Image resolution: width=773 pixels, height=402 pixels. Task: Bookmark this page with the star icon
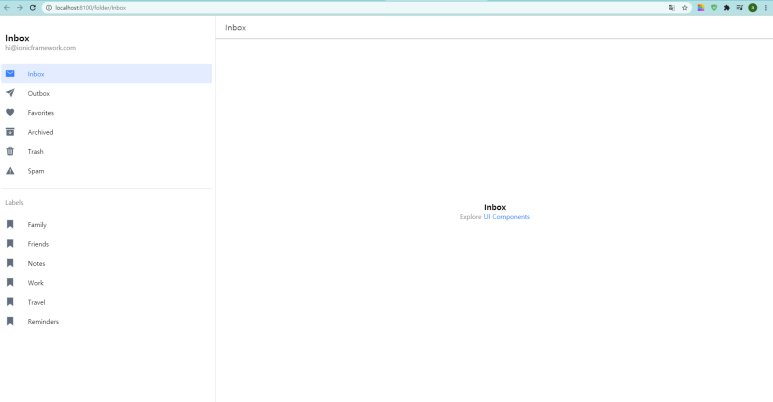tap(685, 8)
